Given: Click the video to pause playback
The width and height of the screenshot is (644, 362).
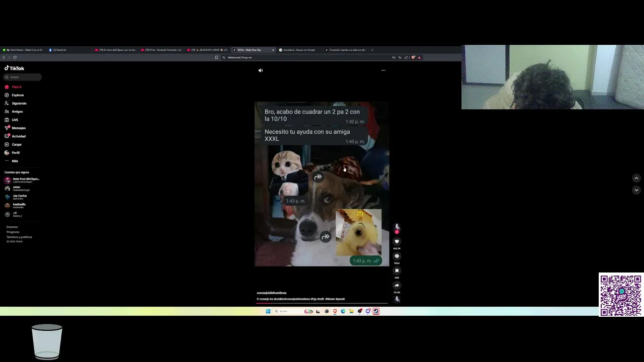Looking at the screenshot, I should (x=321, y=184).
